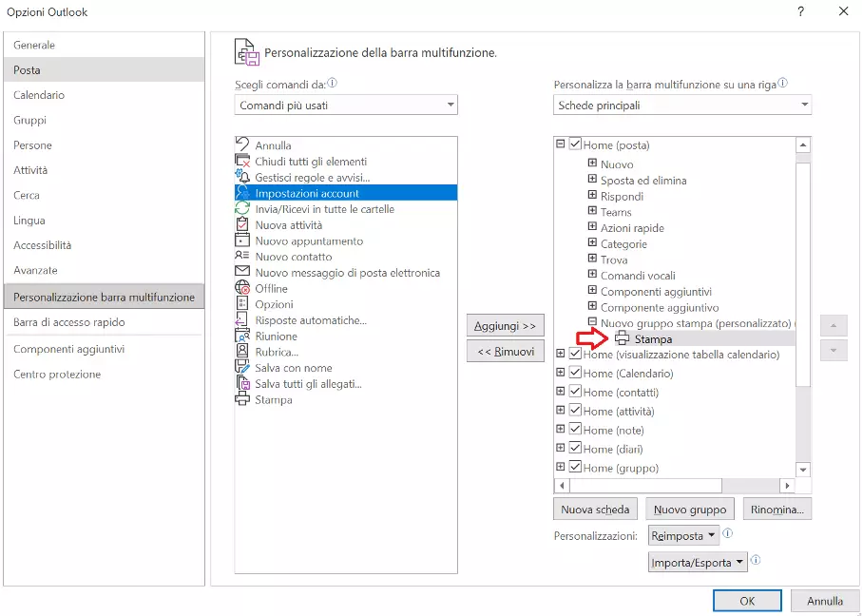Viewport: 863px width, 616px height.
Task: Click info icon beside Personalizza la barra multifunzione
Action: (782, 83)
